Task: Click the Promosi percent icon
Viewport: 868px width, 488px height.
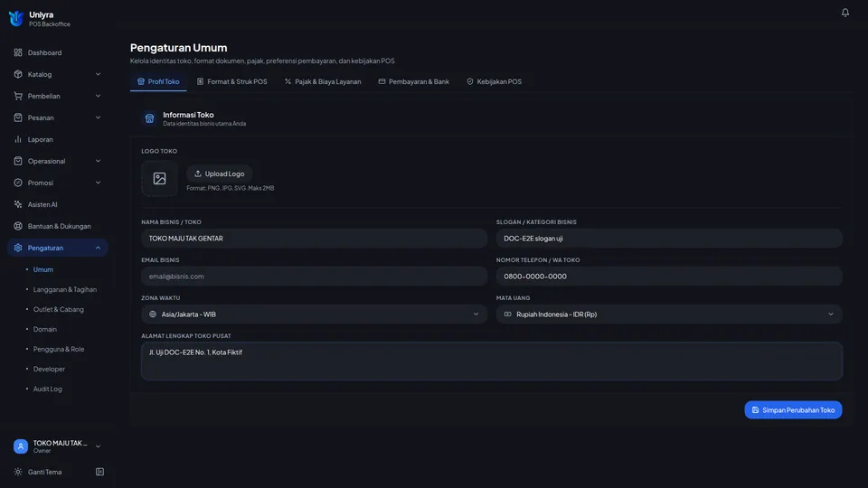Action: tap(18, 183)
